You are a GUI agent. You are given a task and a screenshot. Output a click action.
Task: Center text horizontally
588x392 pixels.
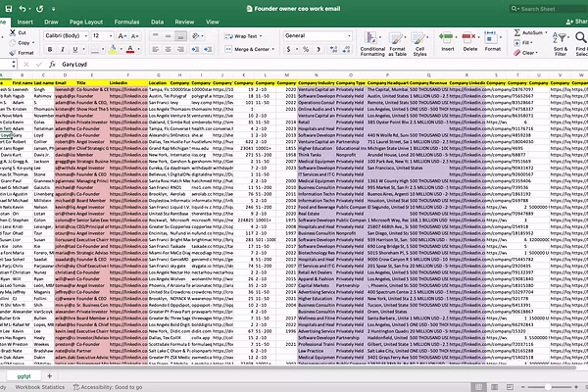click(x=168, y=49)
